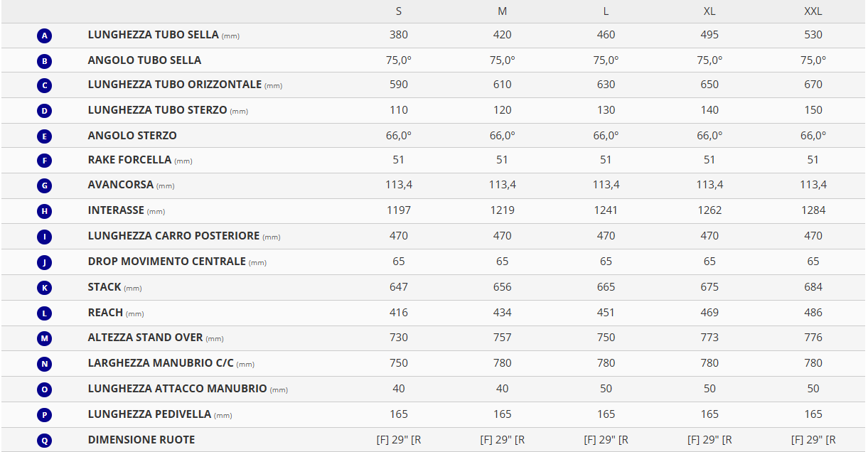Select the E icon next to Angolo Sterzo
This screenshot has height=452, width=868.
pyautogui.click(x=45, y=136)
